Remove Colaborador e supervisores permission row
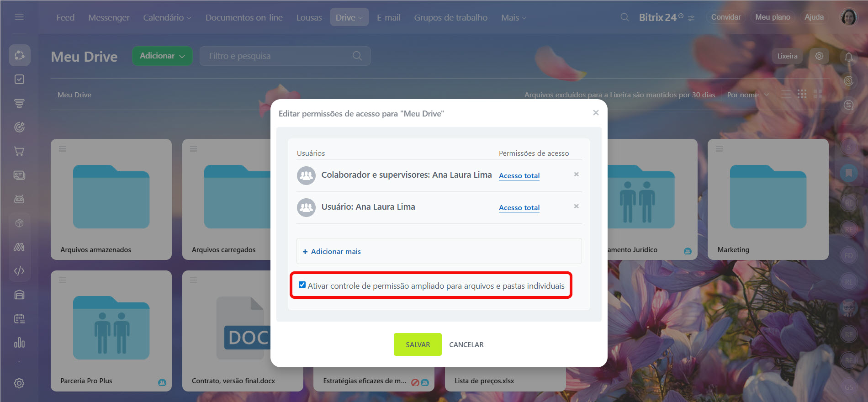 576,175
